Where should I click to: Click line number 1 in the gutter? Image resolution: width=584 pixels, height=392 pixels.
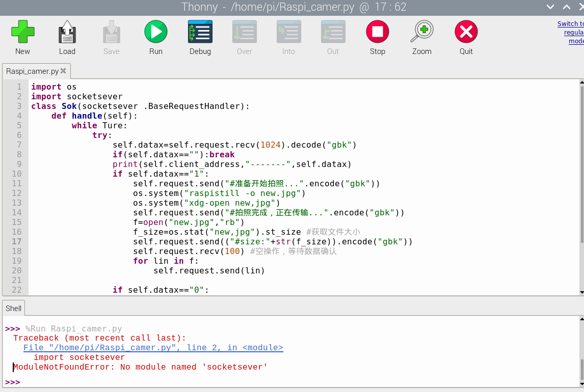(x=19, y=87)
